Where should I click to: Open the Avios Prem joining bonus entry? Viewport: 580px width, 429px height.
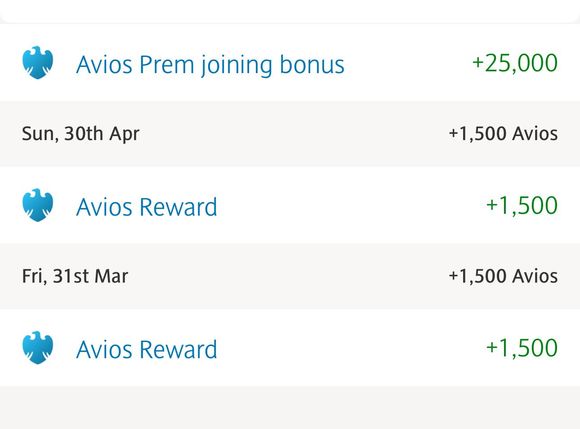tap(290, 63)
